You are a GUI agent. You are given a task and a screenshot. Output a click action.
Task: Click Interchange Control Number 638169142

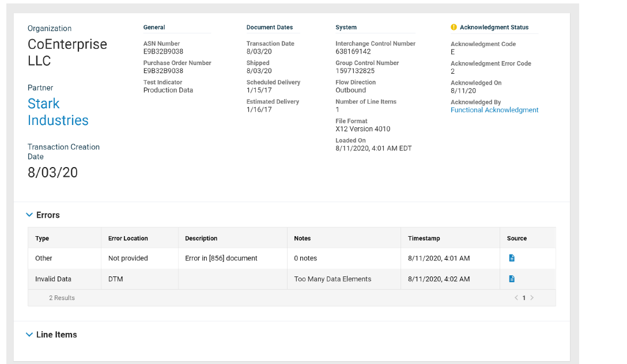click(353, 51)
